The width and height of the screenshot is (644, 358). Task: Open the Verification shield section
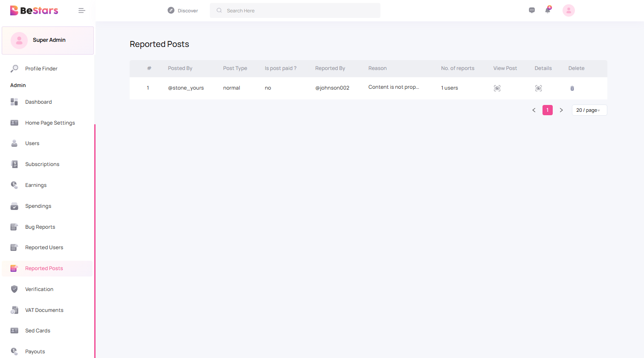click(39, 289)
